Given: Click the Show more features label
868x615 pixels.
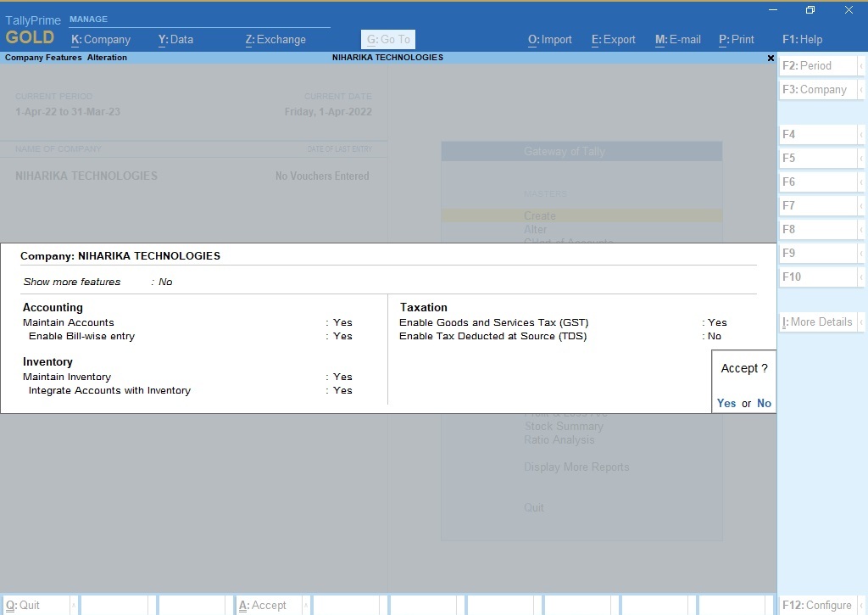Looking at the screenshot, I should tap(72, 282).
